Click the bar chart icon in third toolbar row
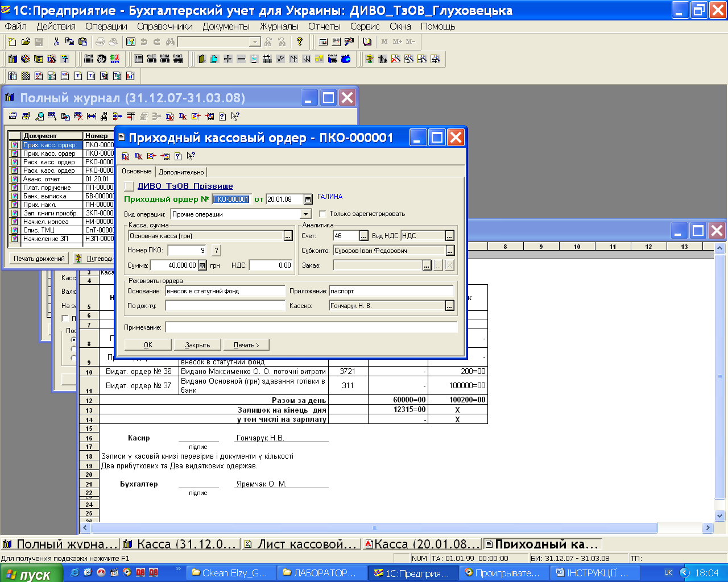Screen dimensions: 728x582 (x=130, y=76)
